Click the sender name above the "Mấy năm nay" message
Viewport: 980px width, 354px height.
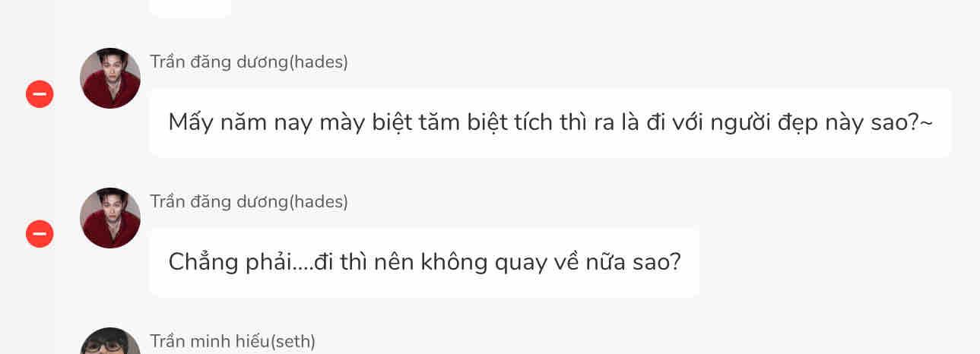249,62
